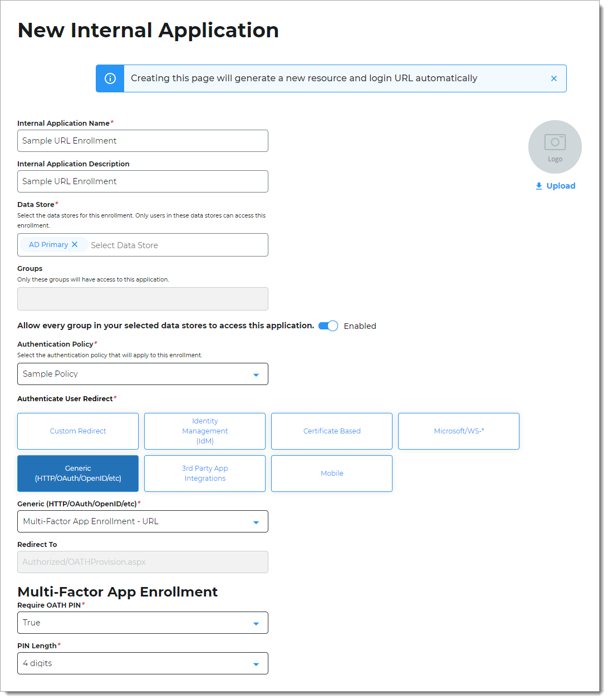Select the Certificate Based redirect option

[x=331, y=431]
